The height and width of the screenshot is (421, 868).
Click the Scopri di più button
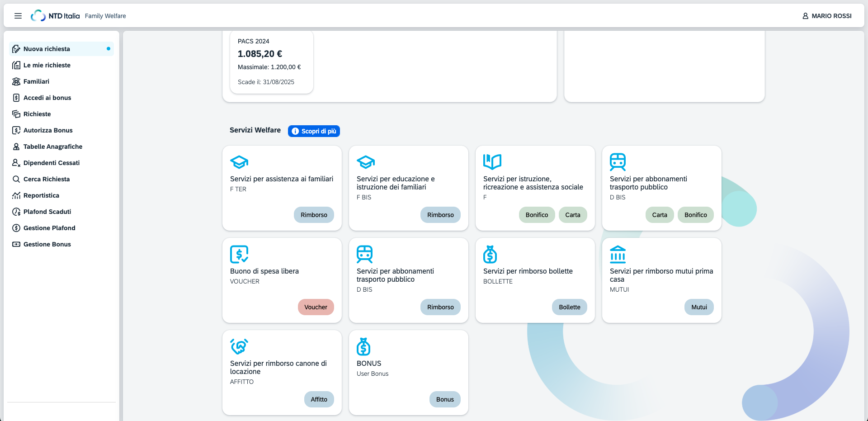(x=314, y=131)
